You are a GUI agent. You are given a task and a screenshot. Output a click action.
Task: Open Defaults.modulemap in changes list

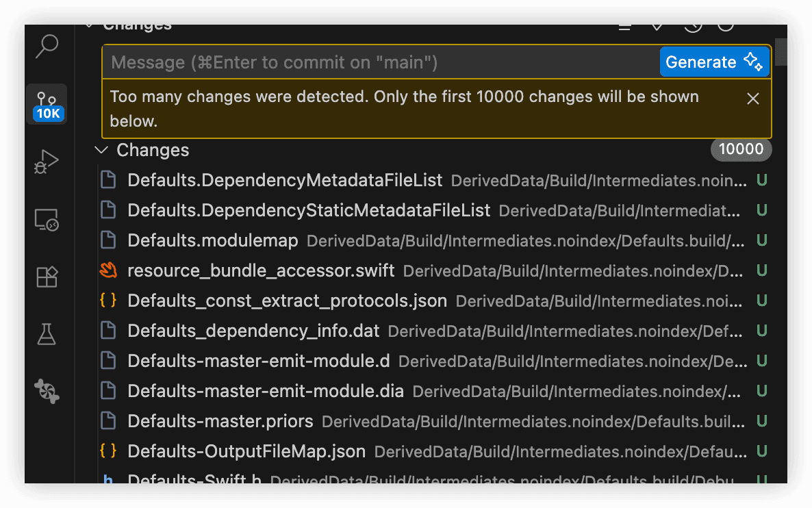click(x=213, y=241)
